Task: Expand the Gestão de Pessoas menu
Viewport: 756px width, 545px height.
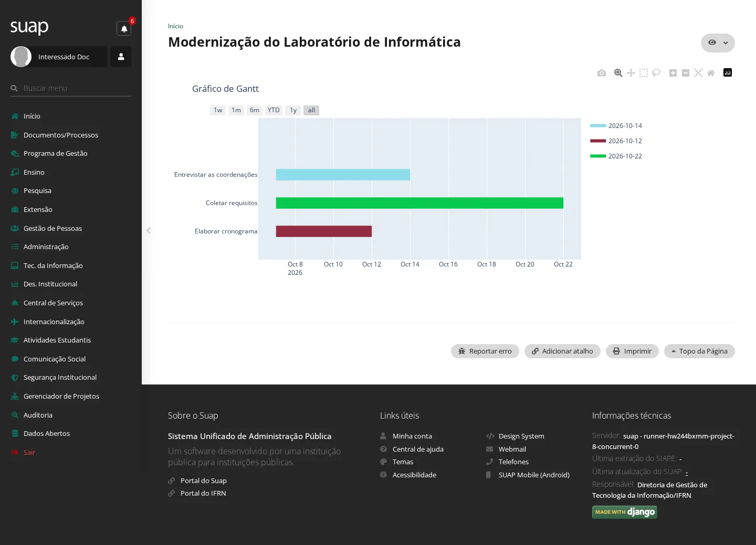Action: [71, 228]
